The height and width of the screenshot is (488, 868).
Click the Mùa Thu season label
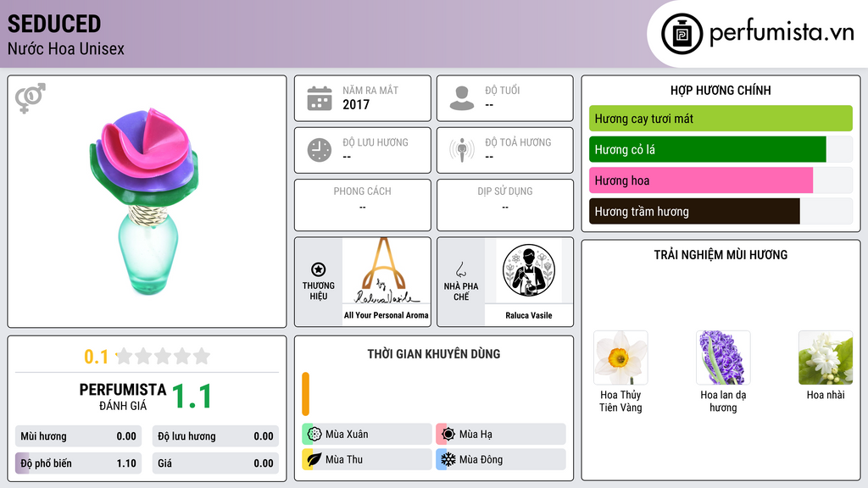[344, 459]
